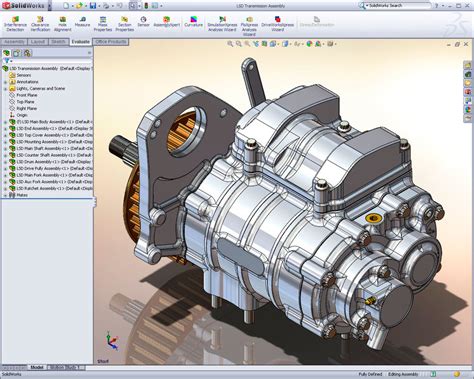This screenshot has height=379, width=474.
Task: Start SimulationXpress Analysis Wizard
Action: click(222, 24)
